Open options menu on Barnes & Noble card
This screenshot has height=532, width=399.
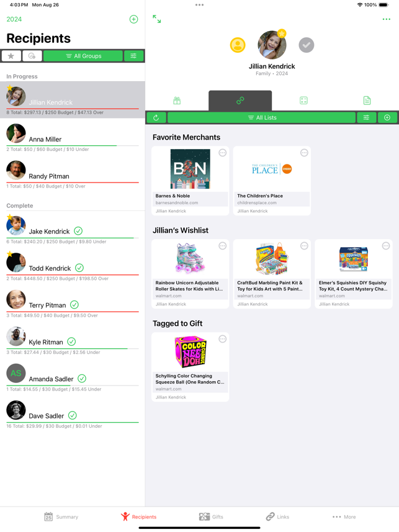[223, 153]
